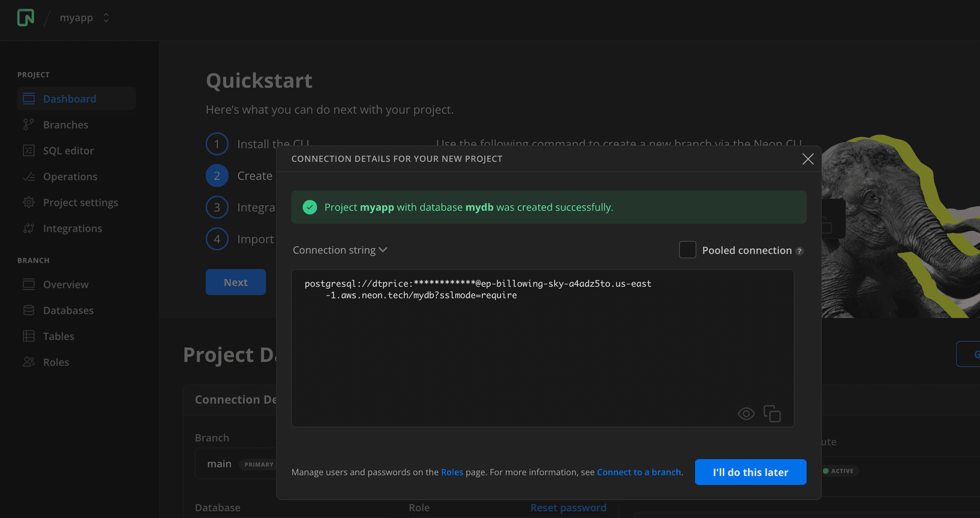Copy the connection string using the copy icon
980x518 pixels.
tap(772, 414)
